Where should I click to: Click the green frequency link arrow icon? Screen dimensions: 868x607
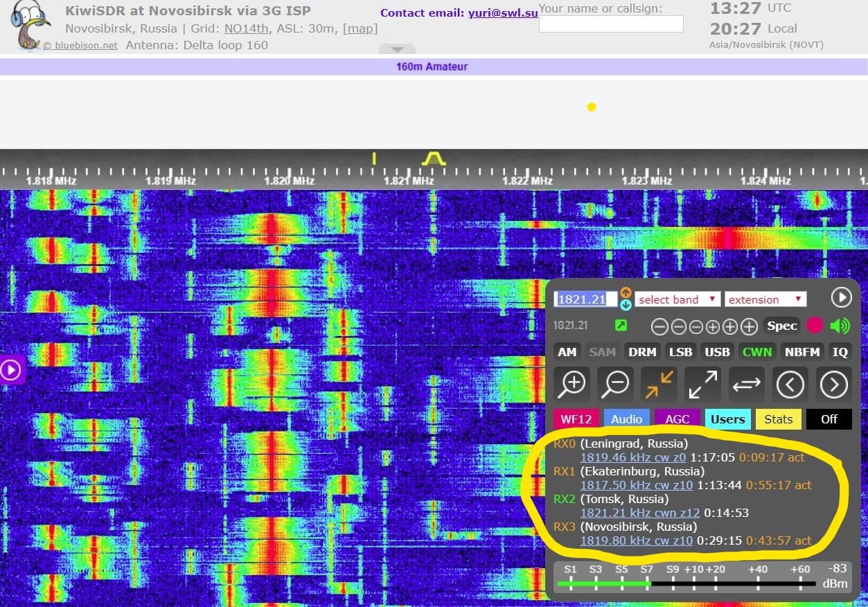(620, 326)
